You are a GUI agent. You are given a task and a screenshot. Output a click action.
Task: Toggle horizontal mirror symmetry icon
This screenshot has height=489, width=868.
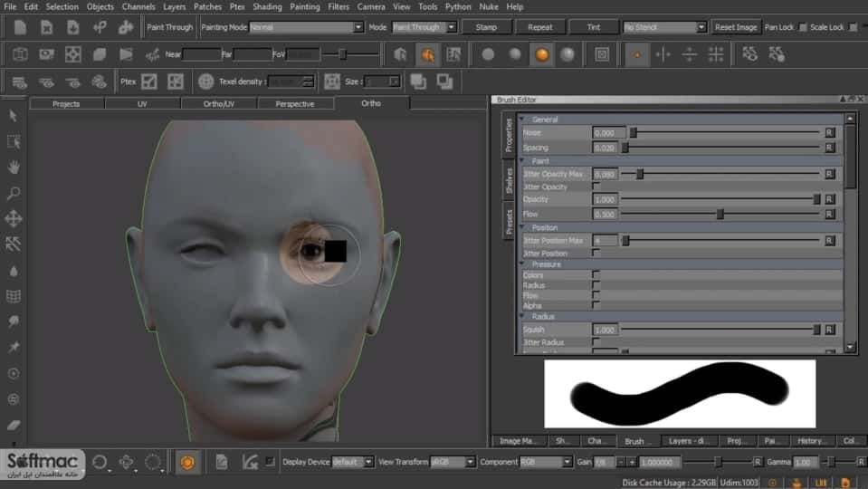pyautogui.click(x=689, y=54)
